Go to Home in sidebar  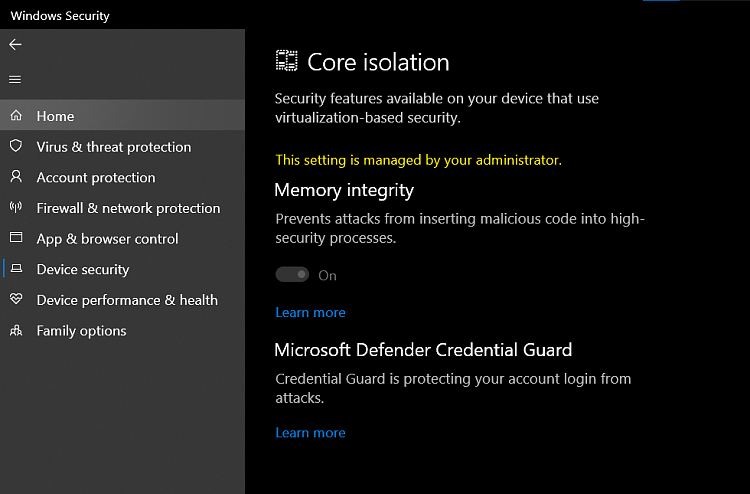(122, 115)
